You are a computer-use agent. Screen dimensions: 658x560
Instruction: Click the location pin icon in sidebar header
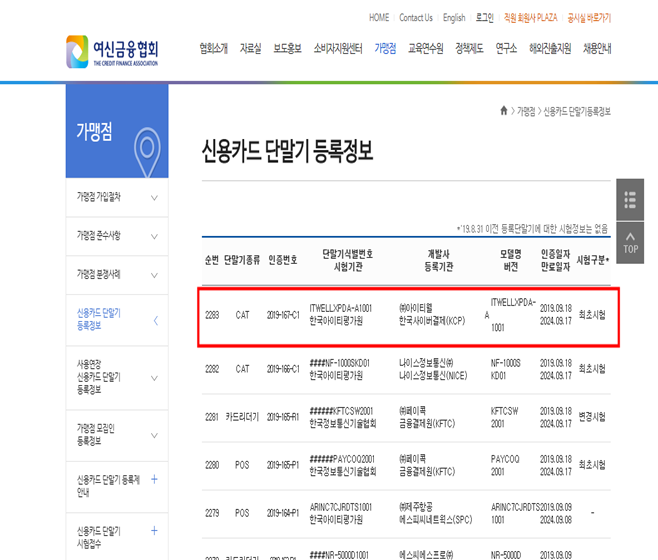pos(147,152)
